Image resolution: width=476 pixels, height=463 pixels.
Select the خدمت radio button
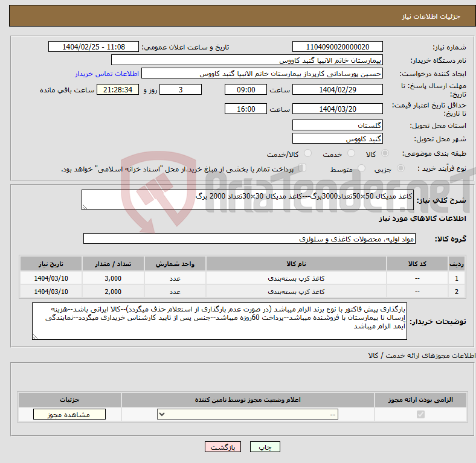[351, 153]
